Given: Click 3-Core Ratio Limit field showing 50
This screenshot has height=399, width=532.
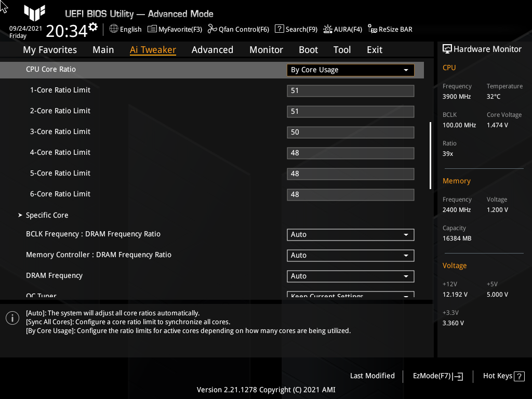Looking at the screenshot, I should coord(351,132).
